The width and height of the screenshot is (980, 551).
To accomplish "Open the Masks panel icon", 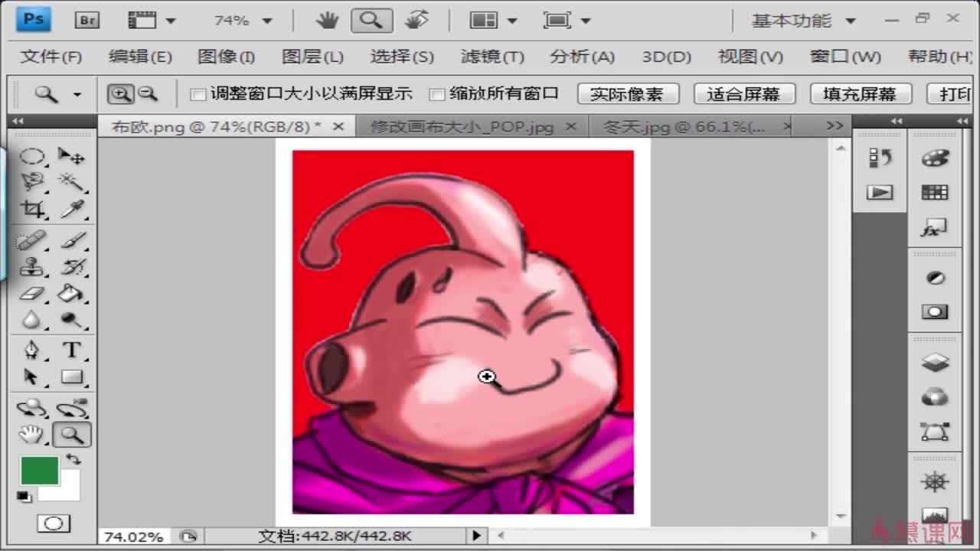I will [x=935, y=312].
